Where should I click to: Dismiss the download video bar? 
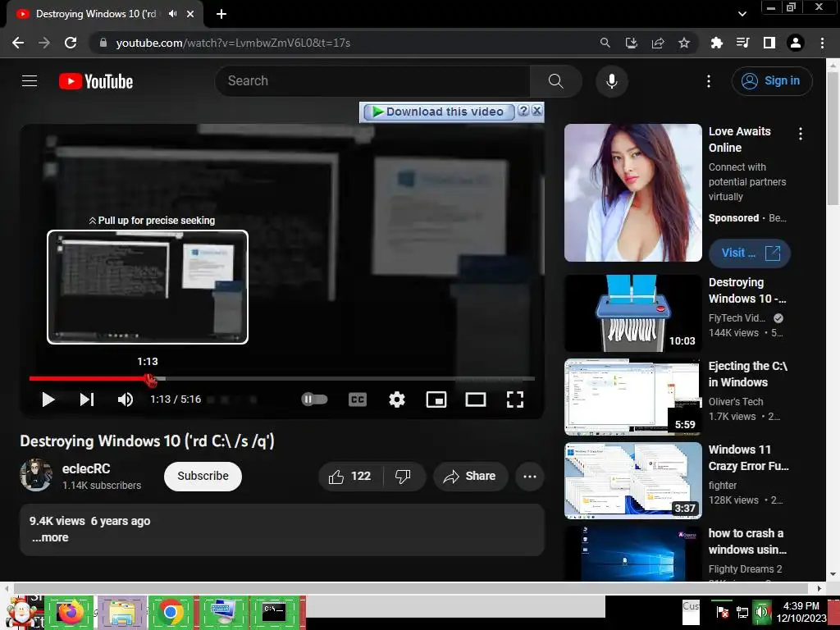536,111
